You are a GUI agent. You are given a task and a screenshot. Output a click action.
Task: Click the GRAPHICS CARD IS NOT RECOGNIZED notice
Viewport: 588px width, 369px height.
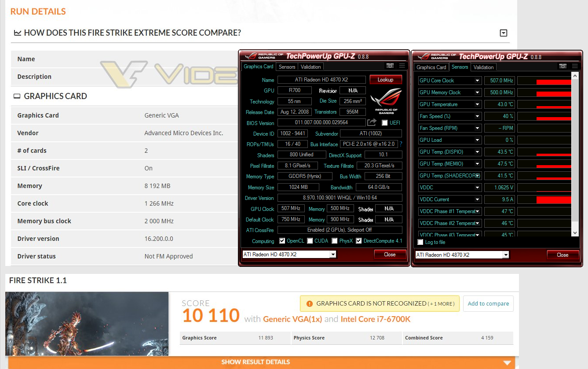380,303
